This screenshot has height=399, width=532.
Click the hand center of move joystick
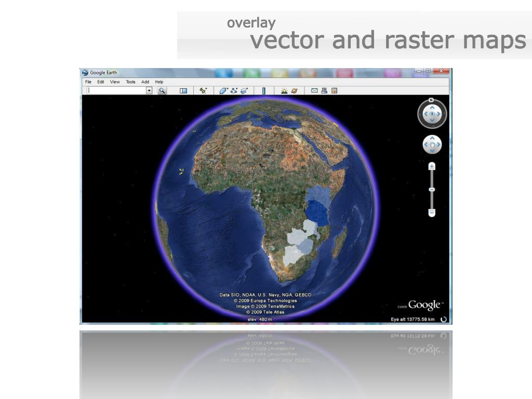(x=432, y=144)
